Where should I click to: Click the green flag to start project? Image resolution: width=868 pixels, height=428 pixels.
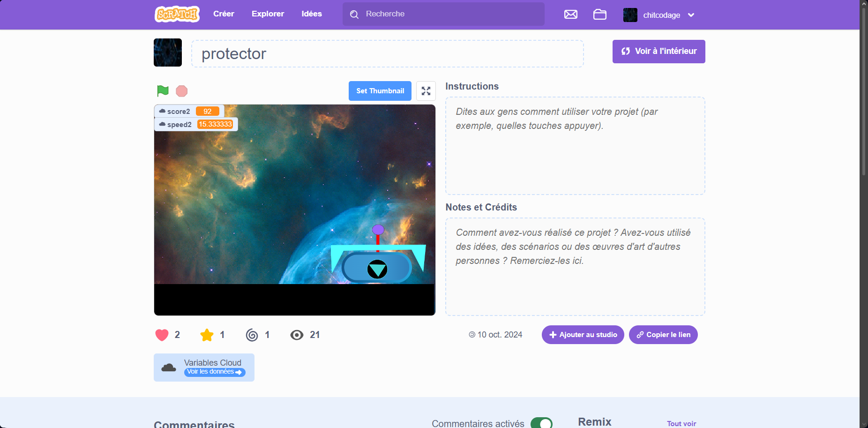pos(163,90)
